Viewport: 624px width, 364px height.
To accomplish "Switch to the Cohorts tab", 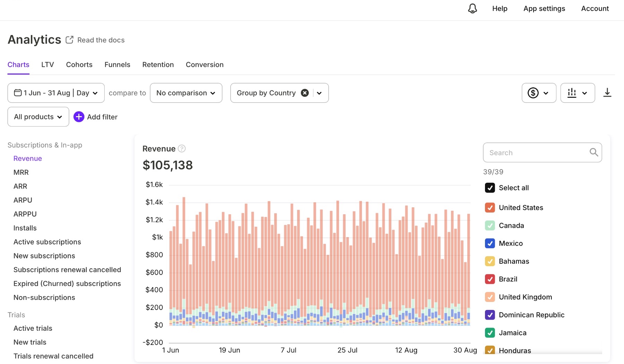I will 79,65.
